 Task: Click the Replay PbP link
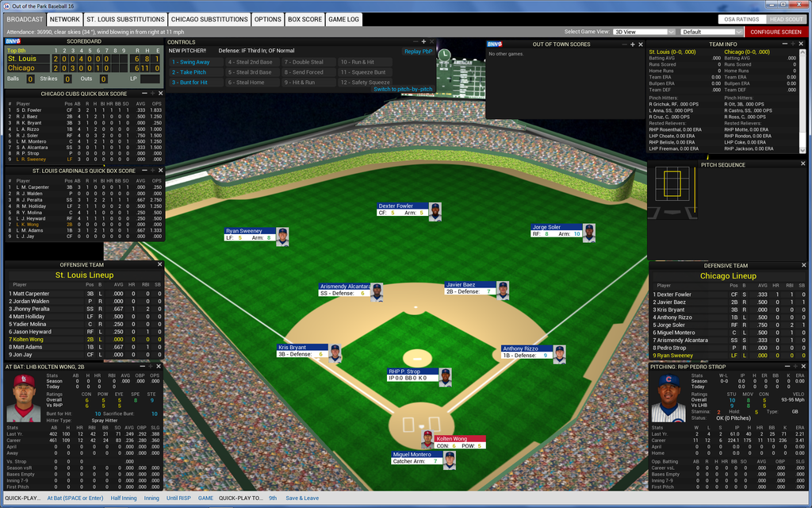pyautogui.click(x=418, y=52)
